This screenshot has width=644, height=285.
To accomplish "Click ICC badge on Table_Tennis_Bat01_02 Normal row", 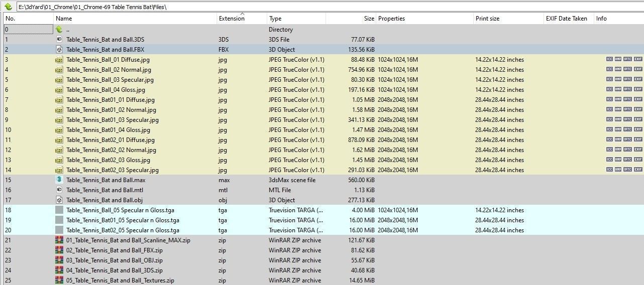I will coord(609,109).
